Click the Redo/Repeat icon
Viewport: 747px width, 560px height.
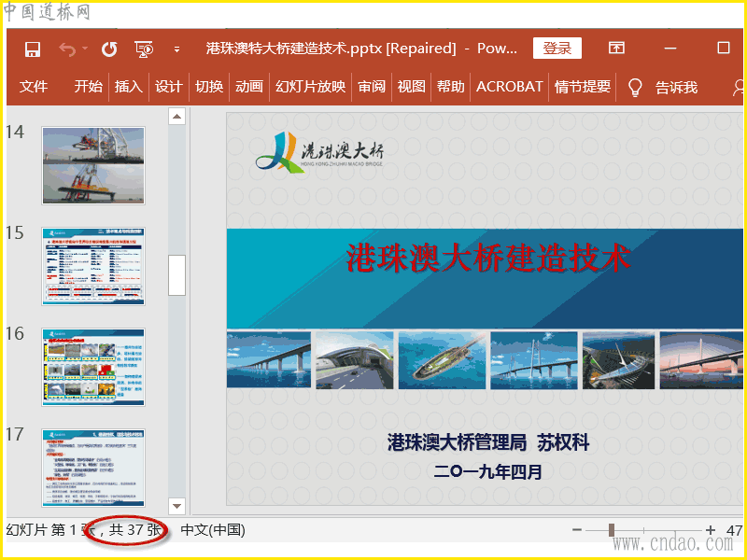point(109,49)
